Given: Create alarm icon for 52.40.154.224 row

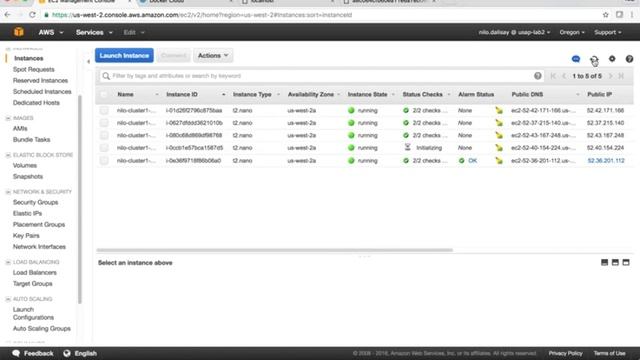Looking at the screenshot, I should [x=499, y=148].
